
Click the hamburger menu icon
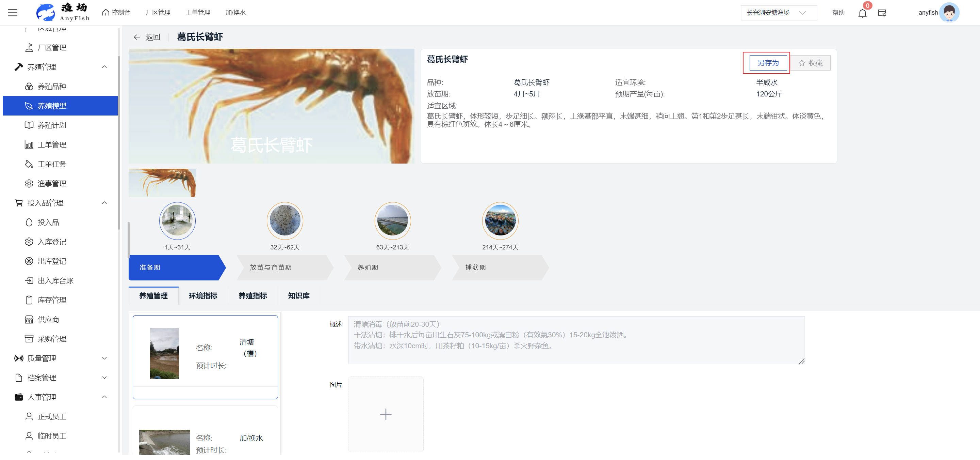pos(13,13)
